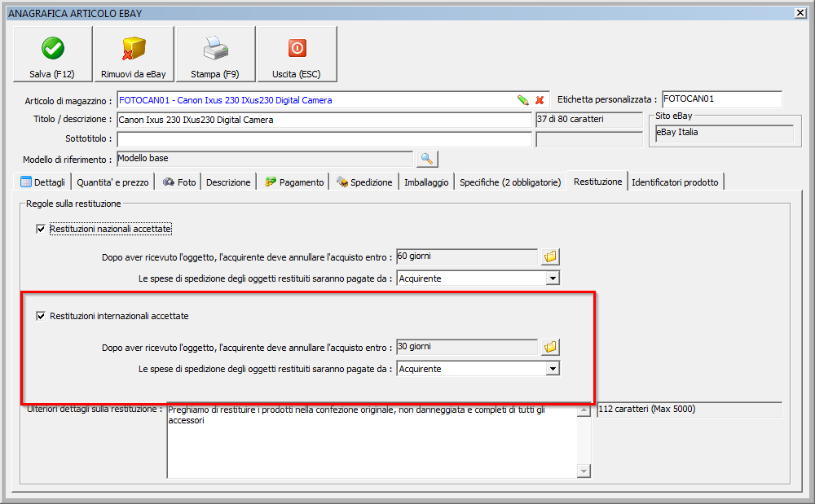Viewport: 815px width, 504px height.
Task: Expand international return shipping payer dropdown
Action: click(x=553, y=369)
